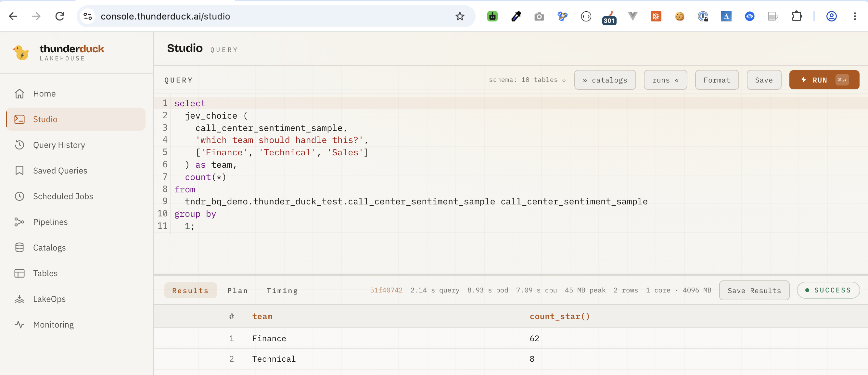Viewport: 868px width, 375px height.
Task: Click the '2.14 s query' stat
Action: [x=435, y=290]
